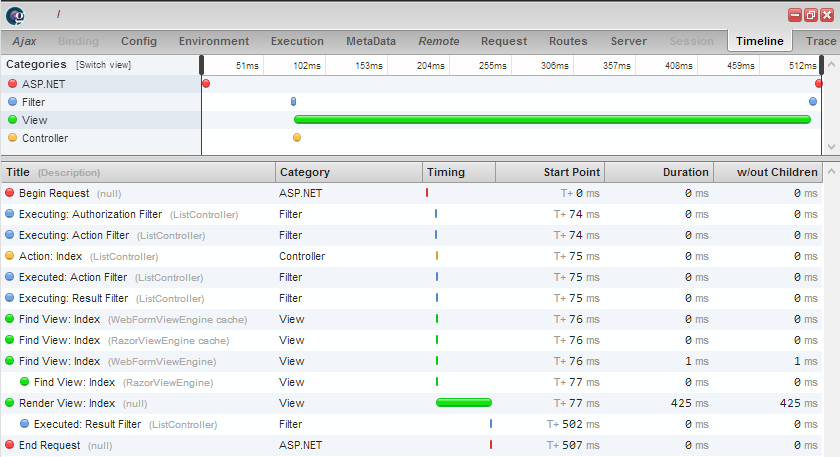Open the Execution tab
The image size is (840, 457).
(297, 41)
